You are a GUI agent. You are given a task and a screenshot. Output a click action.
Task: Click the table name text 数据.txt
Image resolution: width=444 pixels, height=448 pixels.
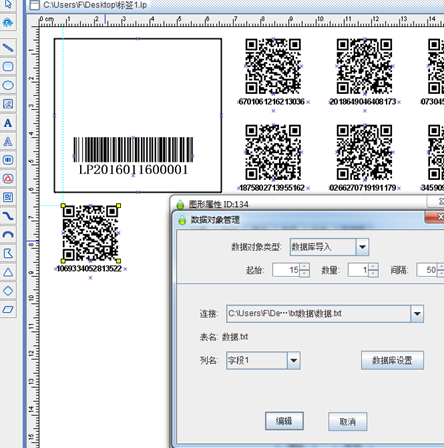(235, 337)
